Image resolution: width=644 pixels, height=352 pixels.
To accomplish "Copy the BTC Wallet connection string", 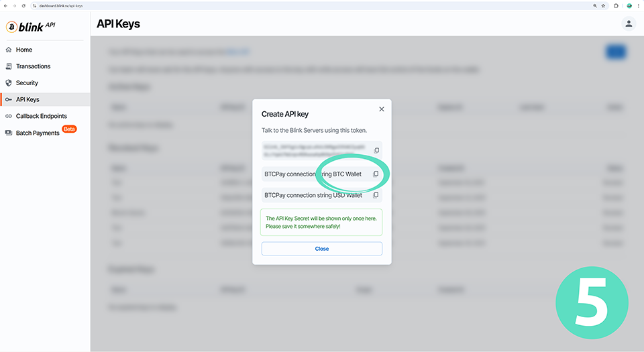I will (x=376, y=174).
